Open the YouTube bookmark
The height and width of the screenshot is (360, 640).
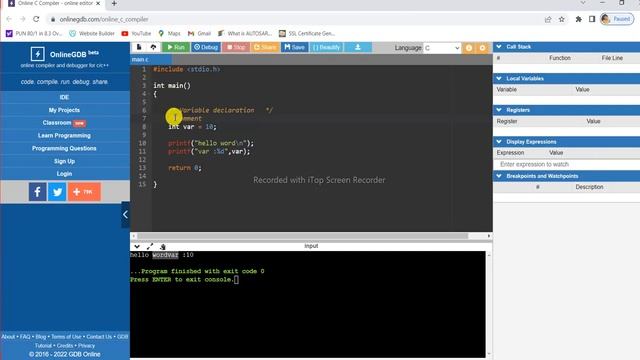[x=136, y=33]
